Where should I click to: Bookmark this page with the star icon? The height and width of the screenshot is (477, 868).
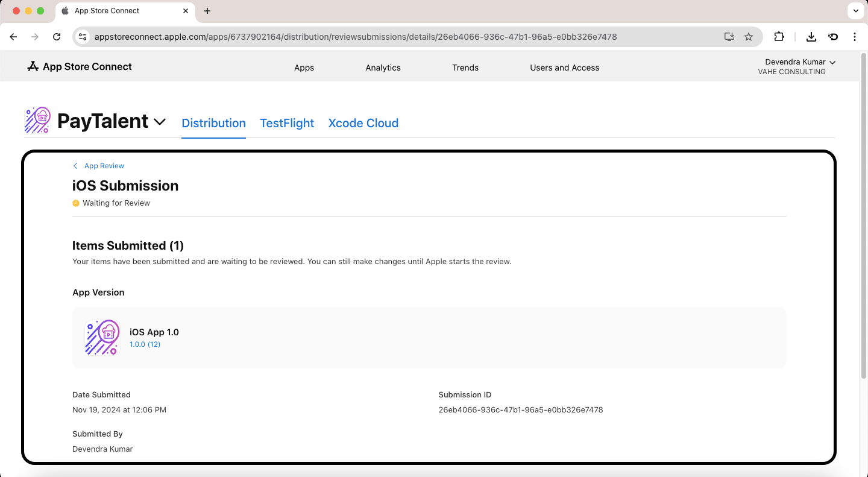tap(749, 37)
